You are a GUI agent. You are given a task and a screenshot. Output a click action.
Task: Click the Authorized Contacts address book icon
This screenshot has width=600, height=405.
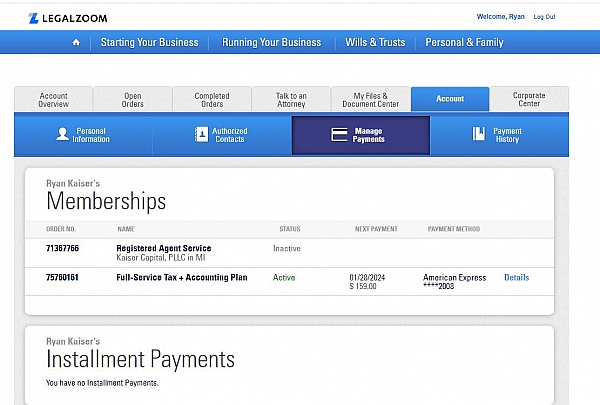(201, 134)
